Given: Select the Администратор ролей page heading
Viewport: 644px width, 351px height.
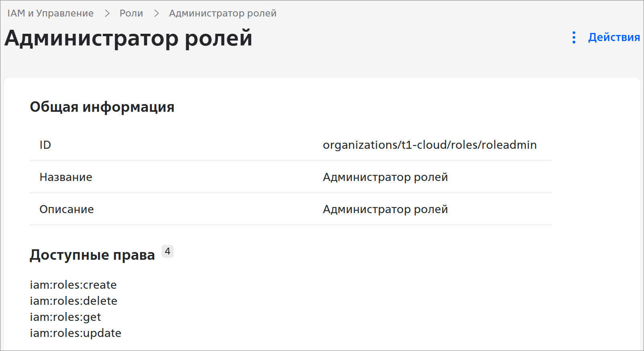Looking at the screenshot, I should click(129, 39).
